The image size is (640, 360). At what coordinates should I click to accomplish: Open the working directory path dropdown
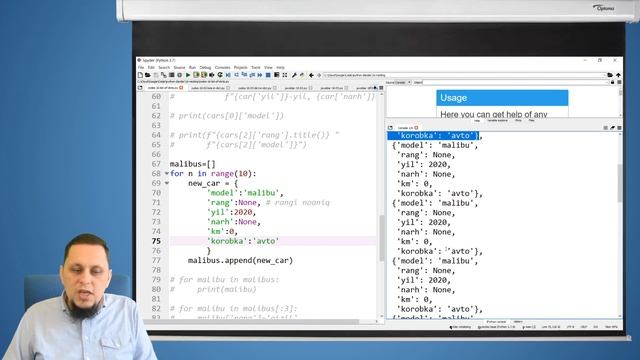point(604,75)
